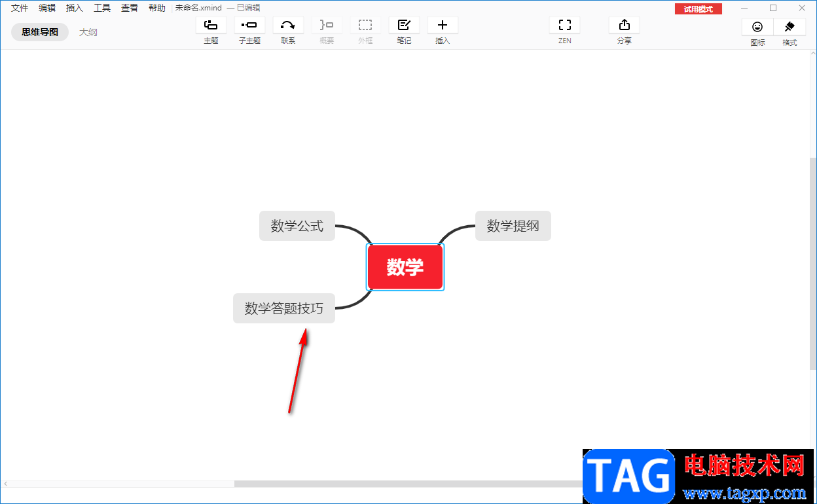Screen dimensions: 817x504
Task: Open the 插入 plus toolbar icon
Action: 443,26
